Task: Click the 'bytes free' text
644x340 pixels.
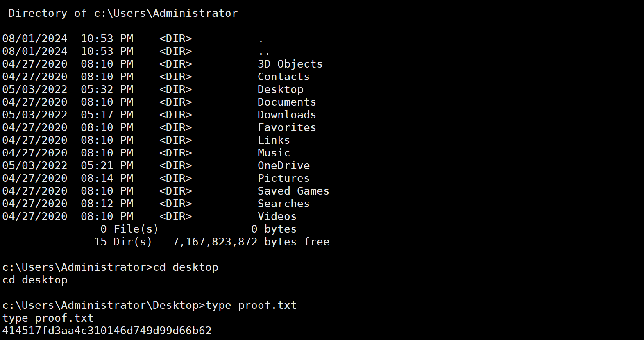Action: [297, 242]
